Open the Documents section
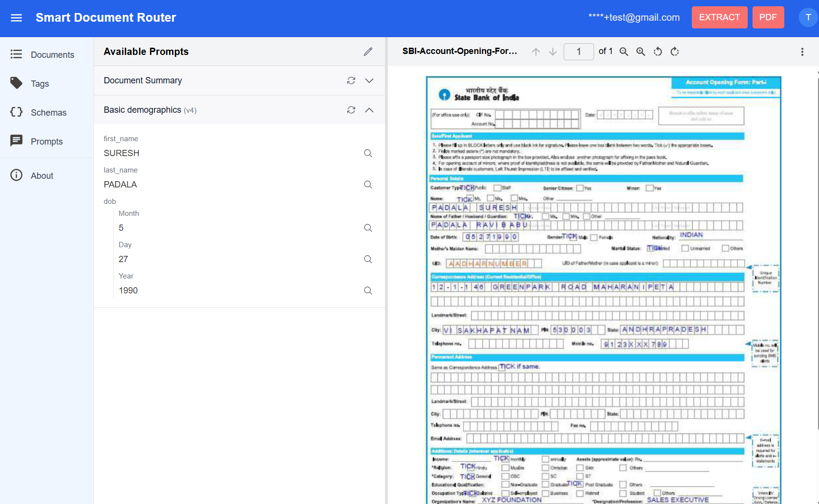The width and height of the screenshot is (819, 504). click(x=47, y=54)
